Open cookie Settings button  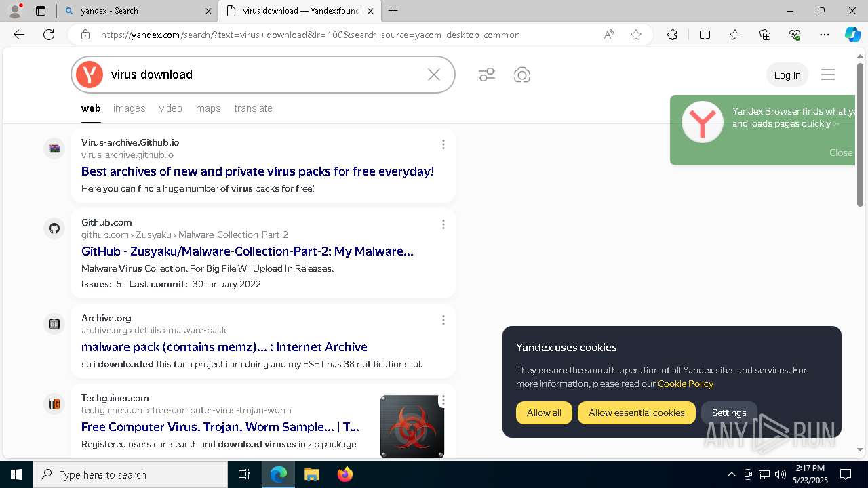729,413
